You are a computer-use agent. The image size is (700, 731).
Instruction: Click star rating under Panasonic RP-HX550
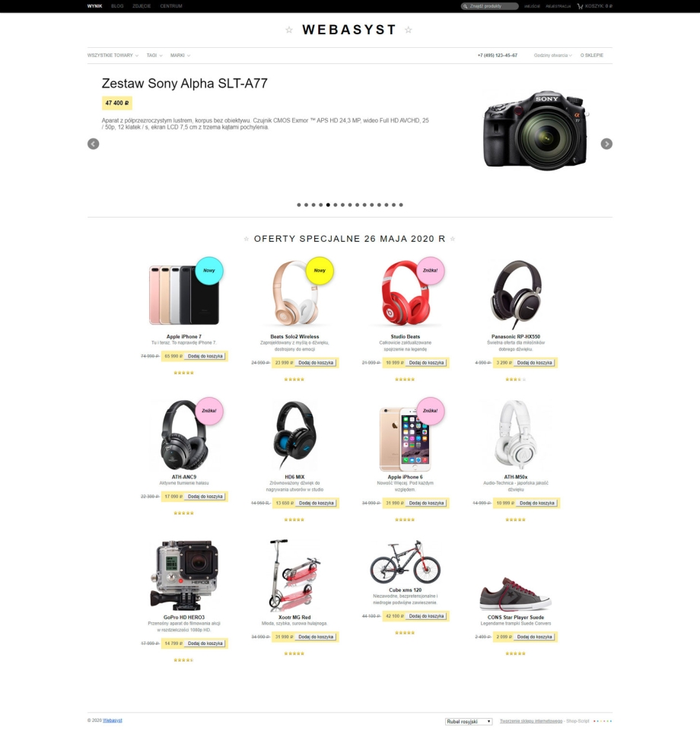pos(515,379)
